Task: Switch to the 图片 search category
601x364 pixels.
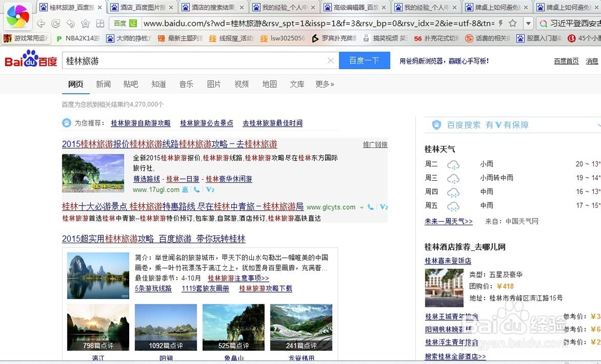Action: point(214,84)
